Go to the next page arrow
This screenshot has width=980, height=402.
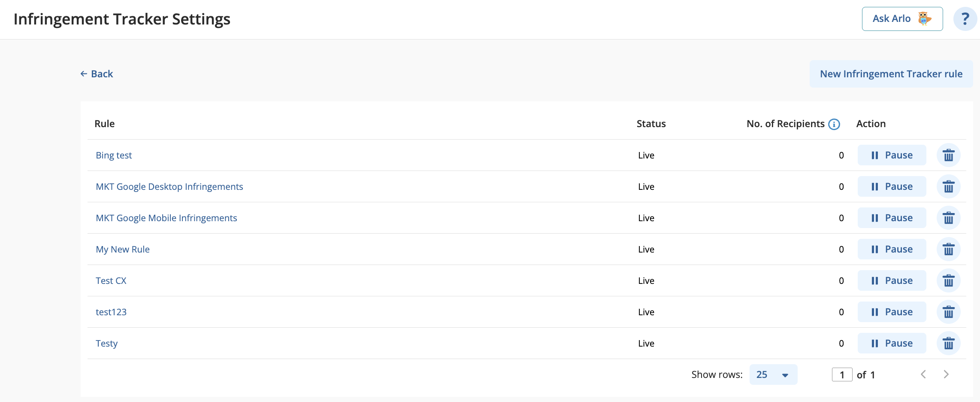946,375
